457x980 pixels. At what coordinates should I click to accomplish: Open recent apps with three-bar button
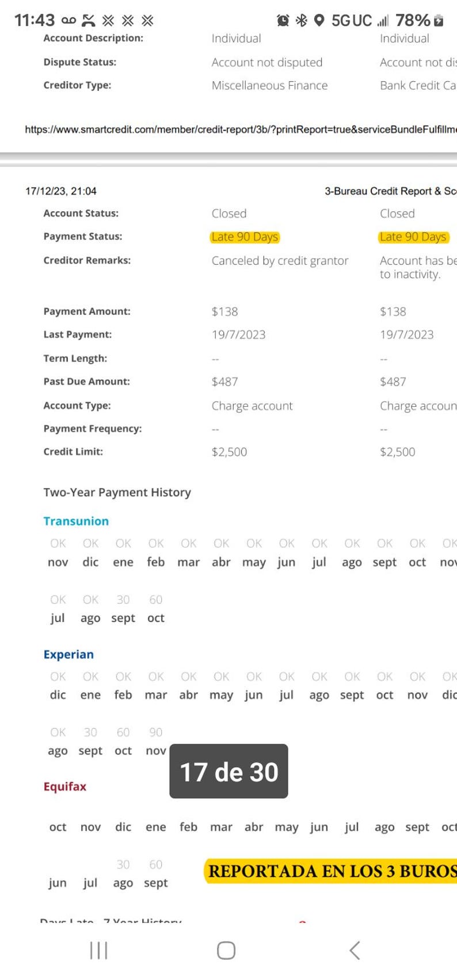tap(99, 950)
